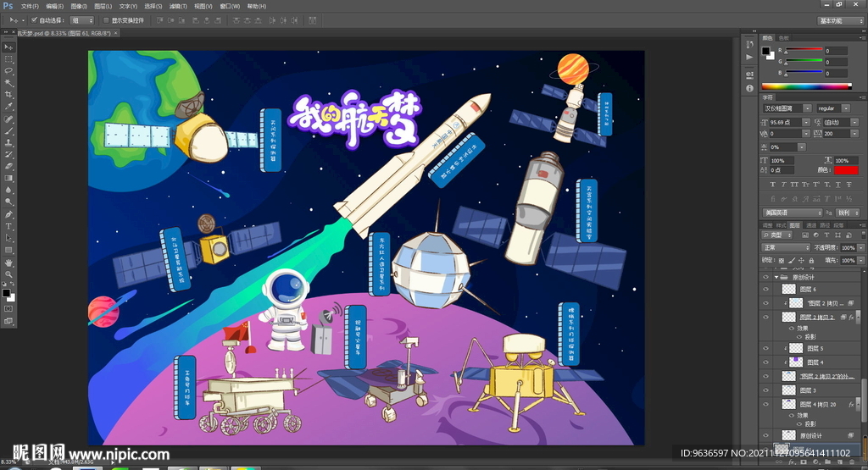Viewport: 868px width, 470px height.
Task: Switch to the 通道 tab
Action: (811, 225)
